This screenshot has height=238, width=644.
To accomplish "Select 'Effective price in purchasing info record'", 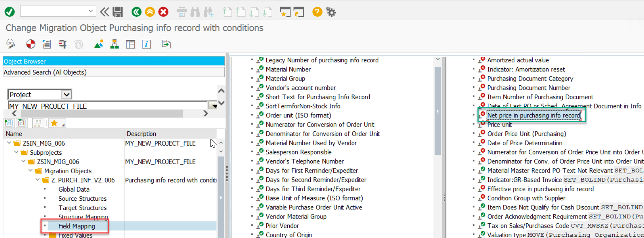I will click(x=540, y=189).
